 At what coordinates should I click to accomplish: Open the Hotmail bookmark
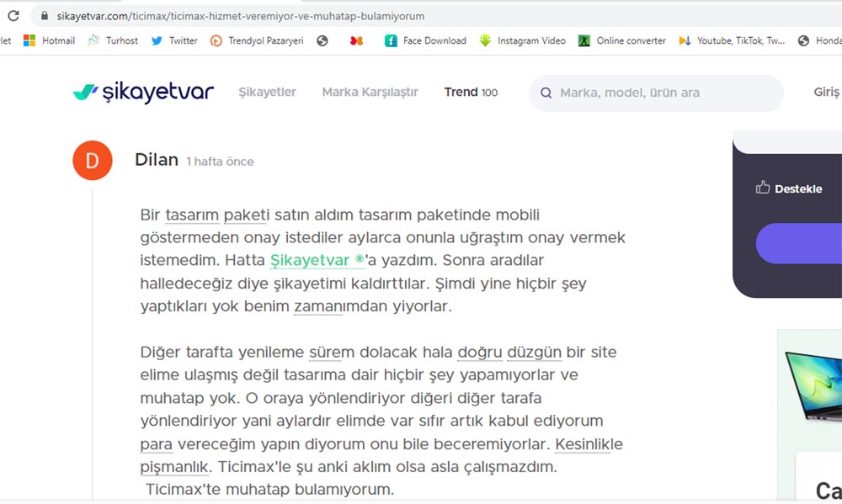(x=49, y=40)
